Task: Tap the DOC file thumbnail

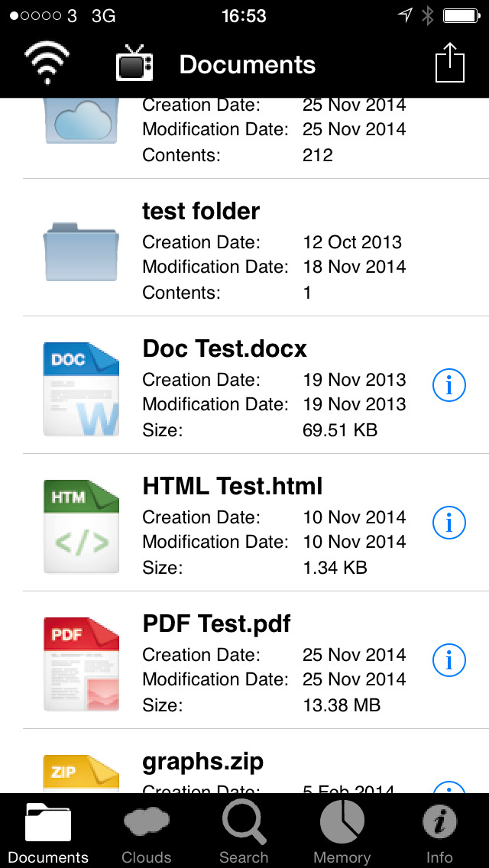Action: [82, 389]
